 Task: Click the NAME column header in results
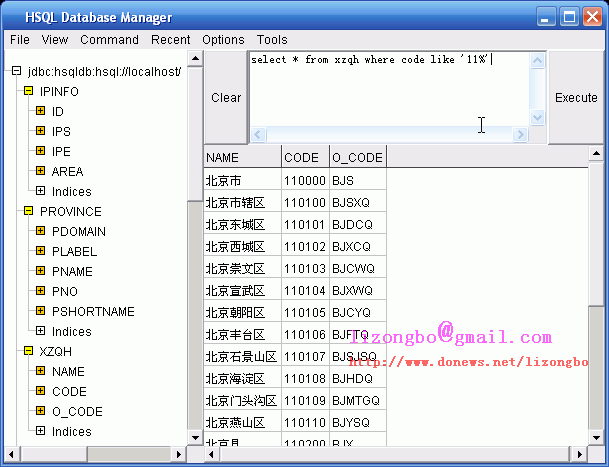click(241, 157)
